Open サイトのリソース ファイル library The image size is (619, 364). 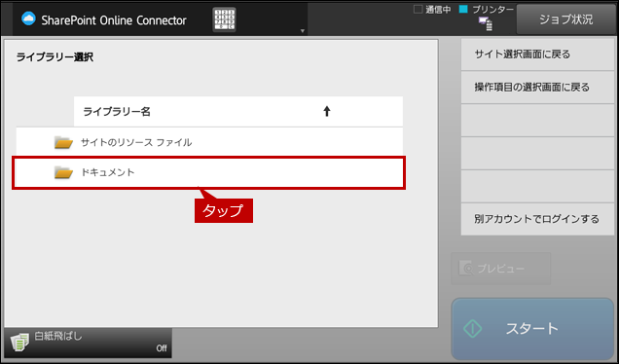(209, 142)
